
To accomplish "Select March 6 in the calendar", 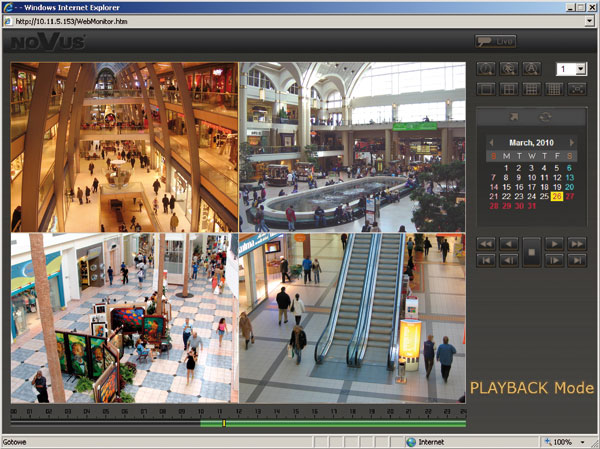I will tap(569, 168).
